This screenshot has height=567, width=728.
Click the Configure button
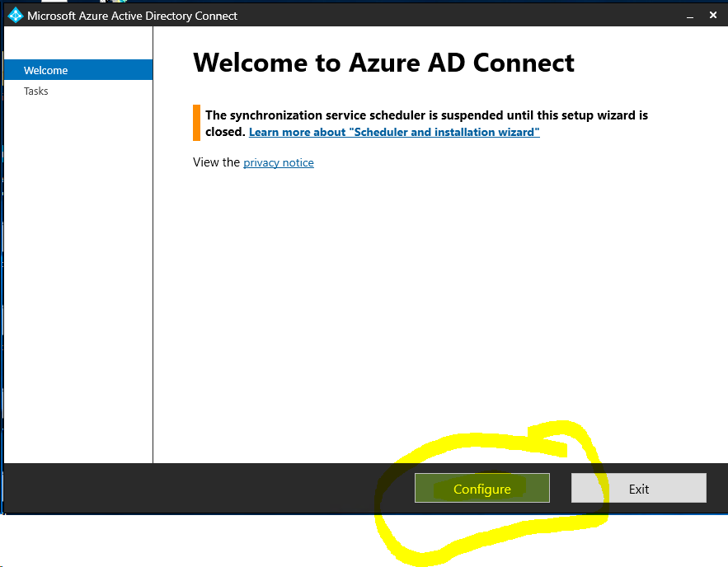coord(482,488)
